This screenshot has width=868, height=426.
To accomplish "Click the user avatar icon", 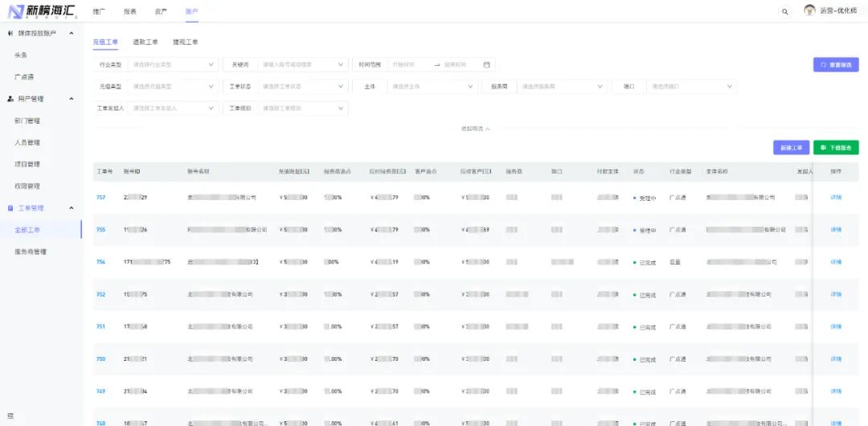I will pyautogui.click(x=810, y=10).
